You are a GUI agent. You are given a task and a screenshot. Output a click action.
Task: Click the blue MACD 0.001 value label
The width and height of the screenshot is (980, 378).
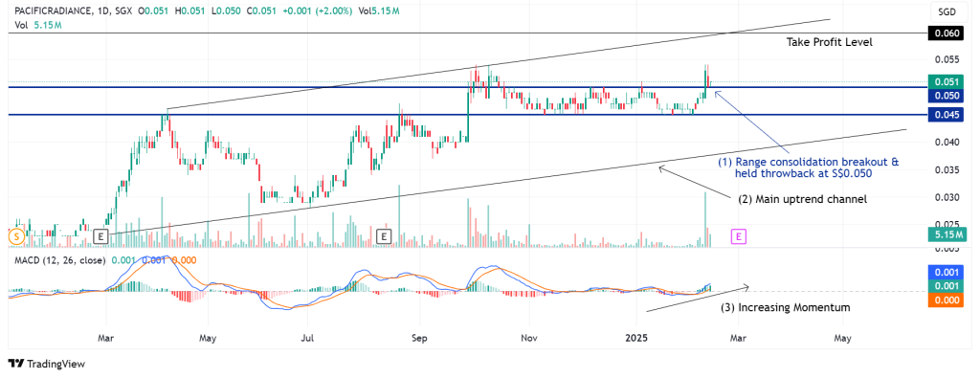(x=948, y=273)
